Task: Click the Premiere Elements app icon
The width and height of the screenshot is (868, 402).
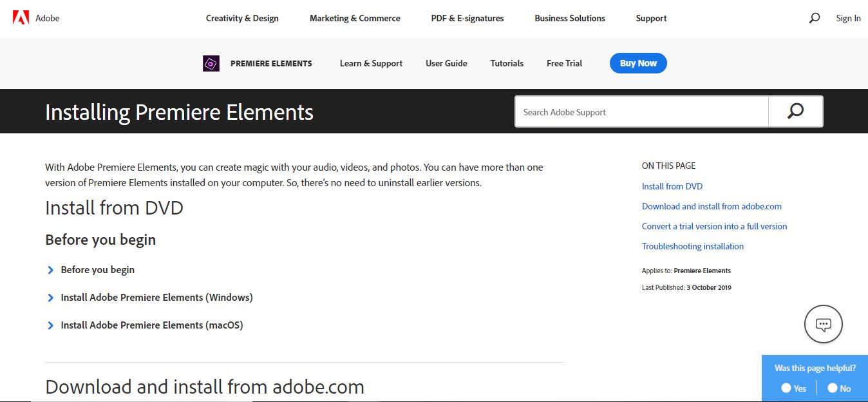Action: tap(209, 63)
